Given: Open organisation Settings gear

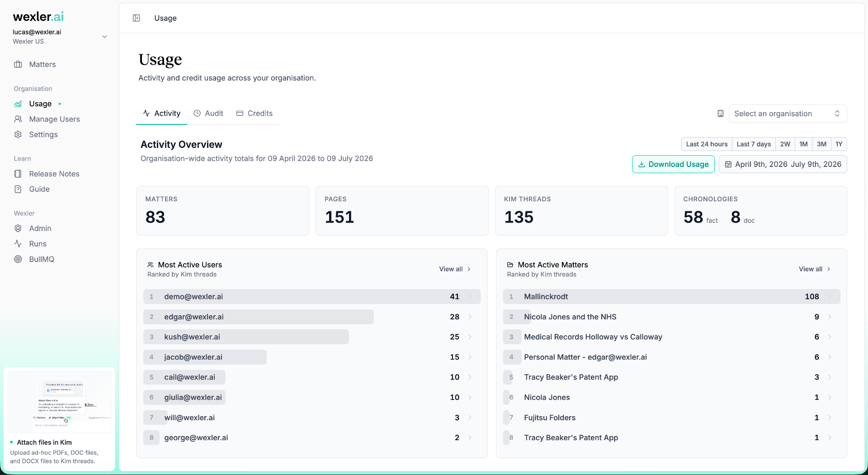Looking at the screenshot, I should point(18,134).
